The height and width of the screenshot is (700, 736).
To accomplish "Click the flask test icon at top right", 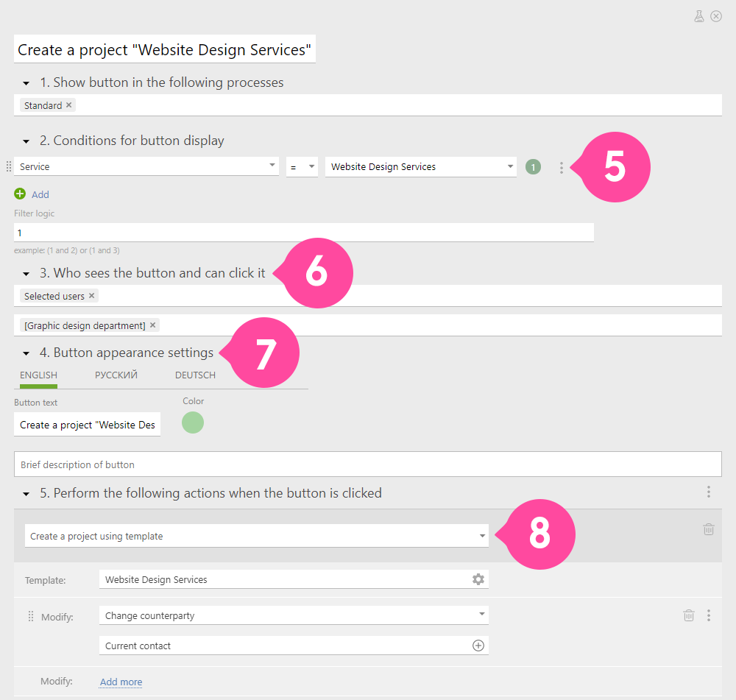I will (699, 16).
